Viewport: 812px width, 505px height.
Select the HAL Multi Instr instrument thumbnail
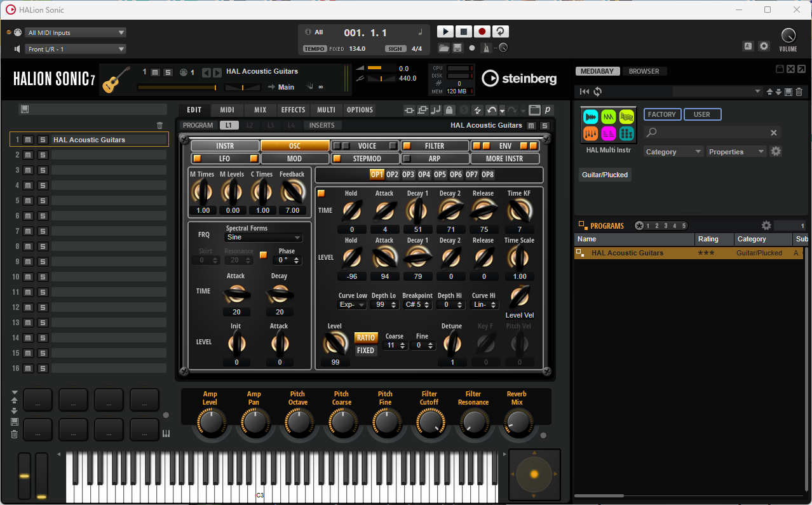click(609, 125)
